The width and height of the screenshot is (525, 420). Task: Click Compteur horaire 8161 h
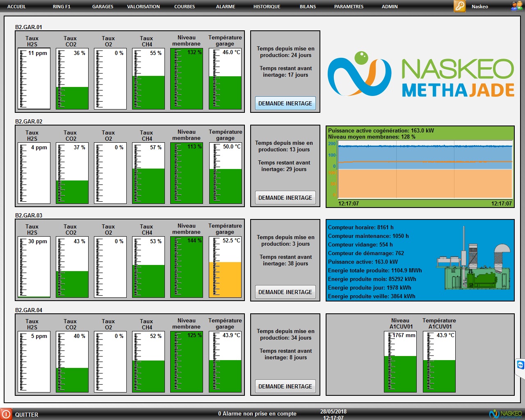click(x=361, y=227)
